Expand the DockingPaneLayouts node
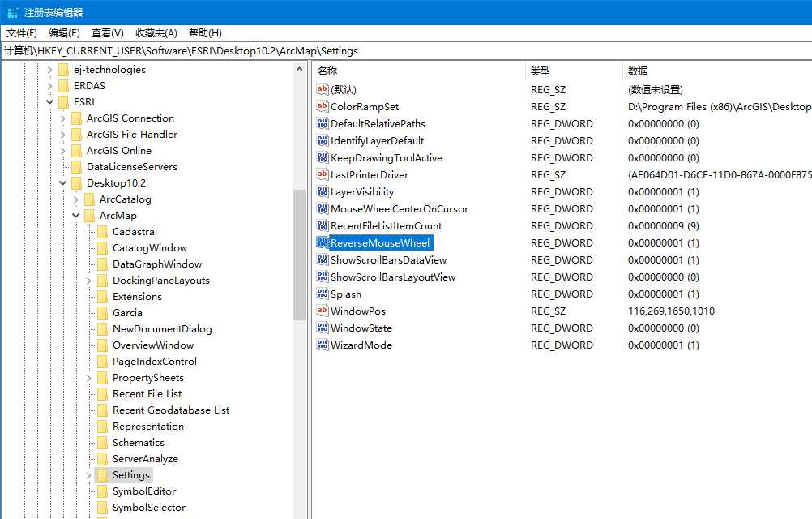This screenshot has height=519, width=812. (88, 281)
